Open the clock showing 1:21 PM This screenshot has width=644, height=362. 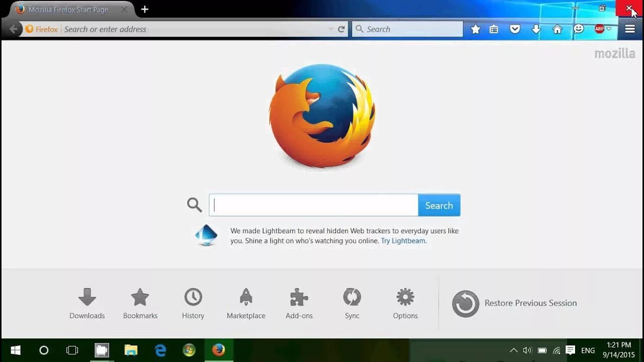pos(619,350)
